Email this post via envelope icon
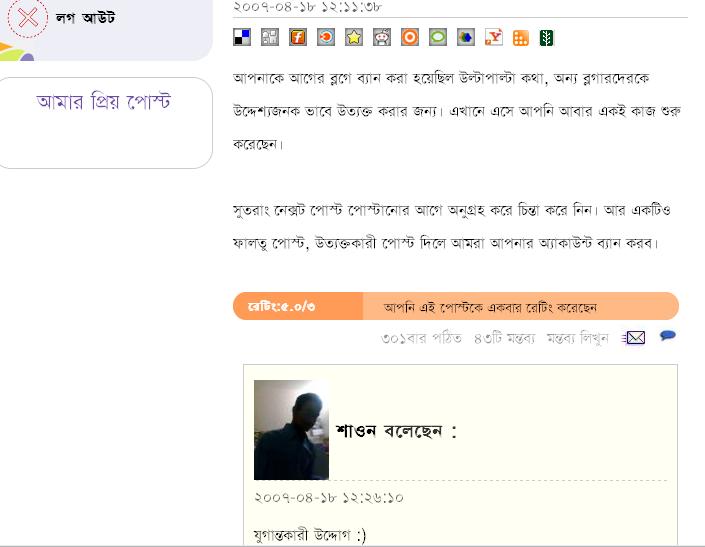The width and height of the screenshot is (705, 547). pos(634,337)
